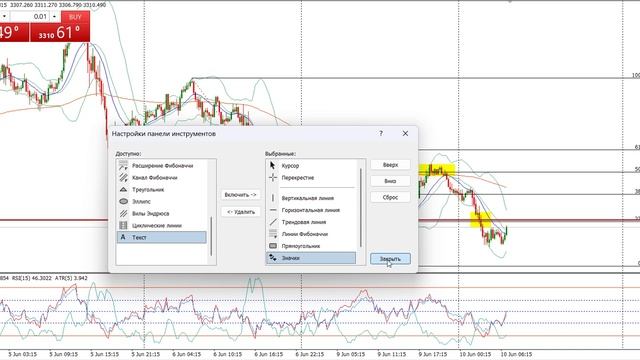Image resolution: width=640 pixels, height=360 pixels.
Task: Select Fibonacci Channel icon in available list
Action: [x=123, y=178]
